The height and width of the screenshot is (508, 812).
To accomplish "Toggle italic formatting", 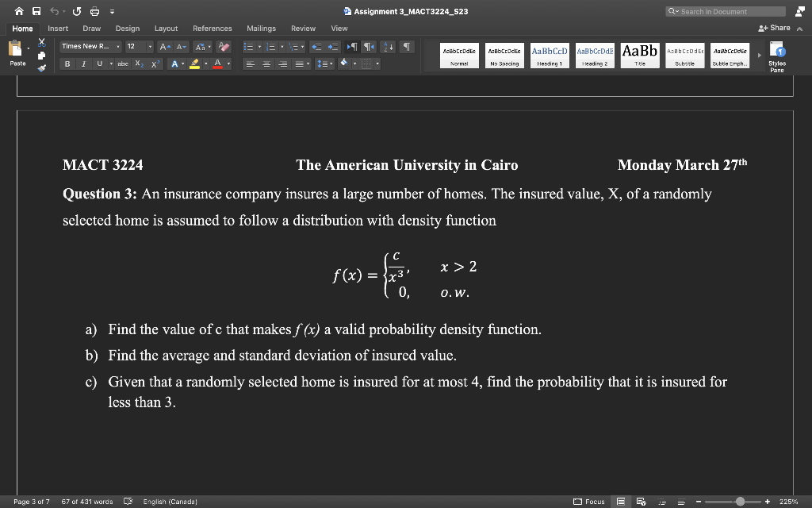I will coord(84,63).
